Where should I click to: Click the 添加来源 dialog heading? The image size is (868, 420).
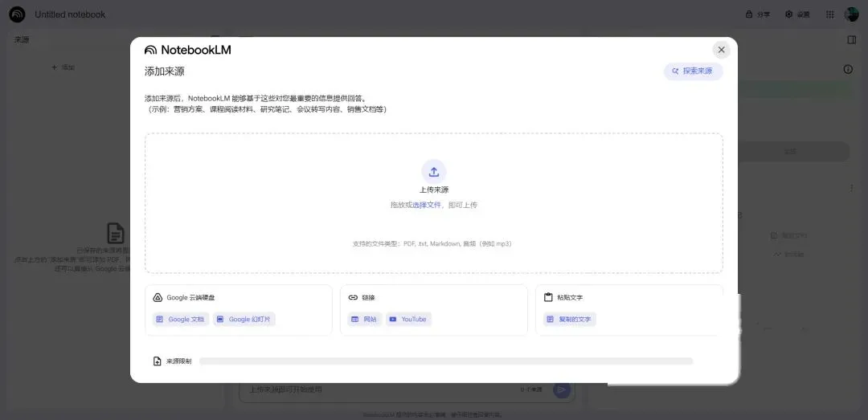coord(165,71)
